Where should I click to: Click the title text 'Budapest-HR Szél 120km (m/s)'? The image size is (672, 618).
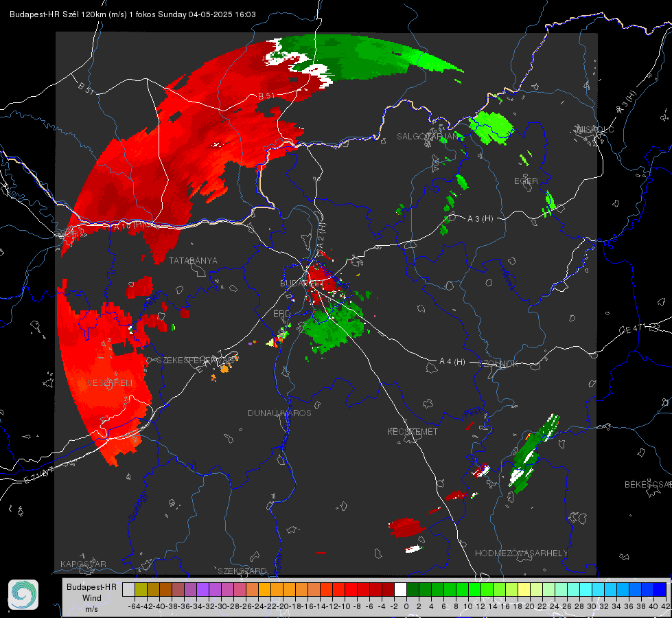(68, 14)
